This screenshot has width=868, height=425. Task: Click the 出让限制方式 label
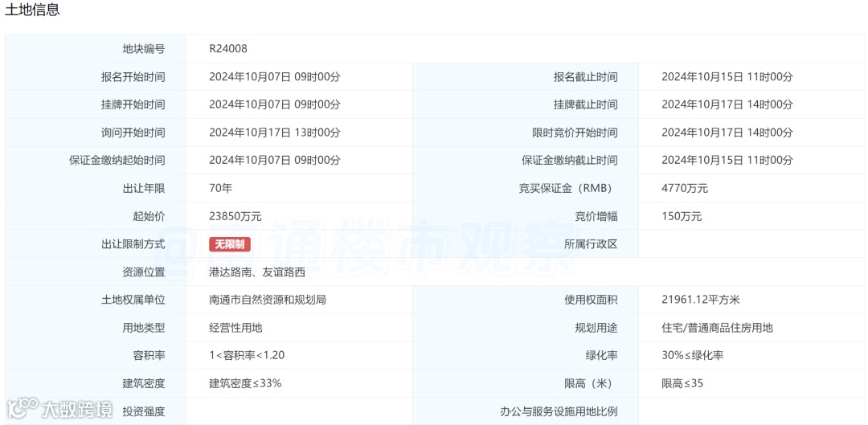pos(133,244)
